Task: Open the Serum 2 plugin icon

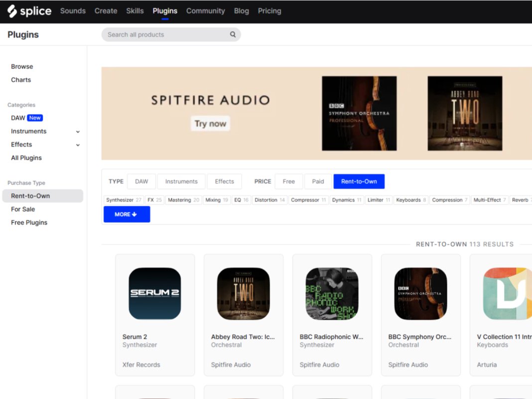Action: point(154,293)
